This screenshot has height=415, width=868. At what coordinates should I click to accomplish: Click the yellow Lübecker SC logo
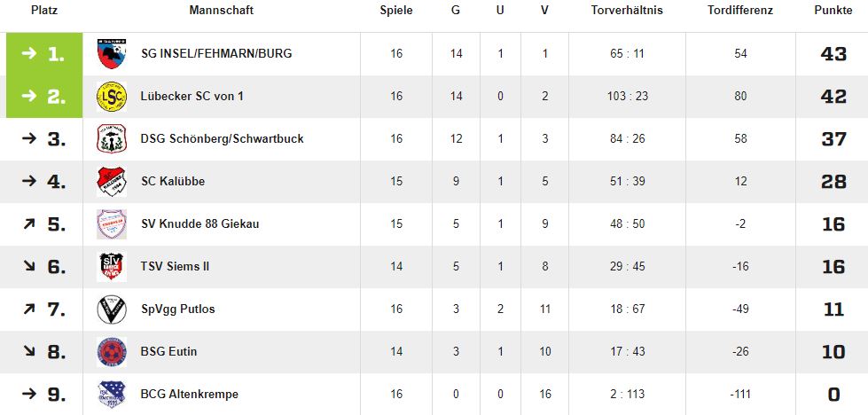coord(111,97)
